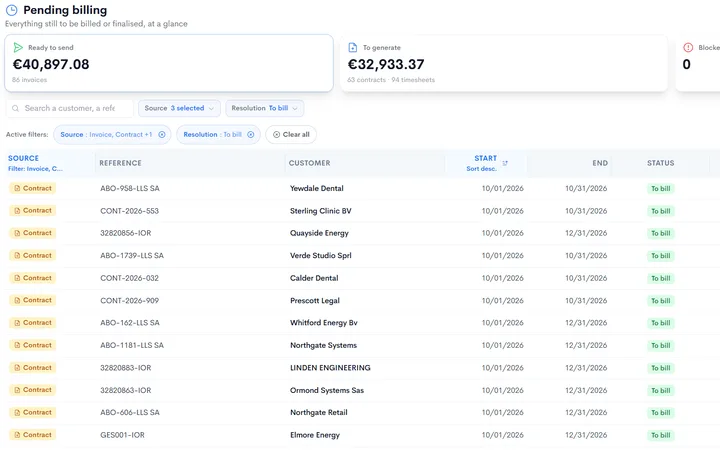Click reference 32820863-IOR
The height and width of the screenshot is (450, 720).
[x=126, y=390]
